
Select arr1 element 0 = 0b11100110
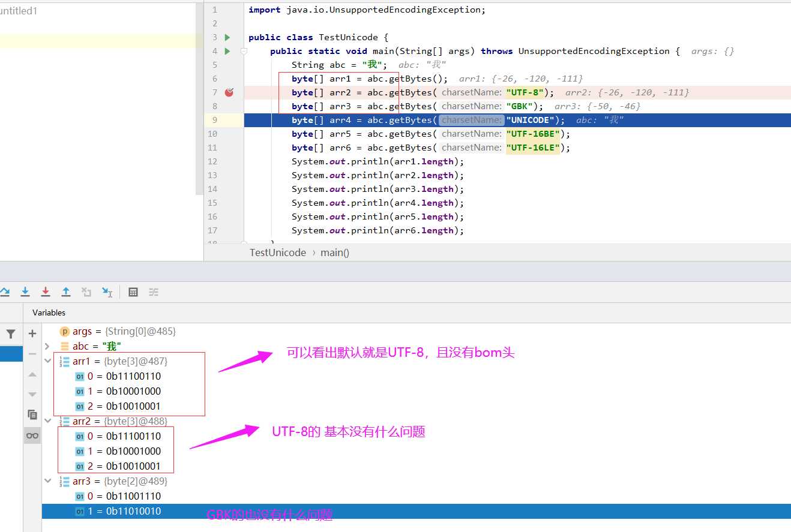(x=417, y=376)
